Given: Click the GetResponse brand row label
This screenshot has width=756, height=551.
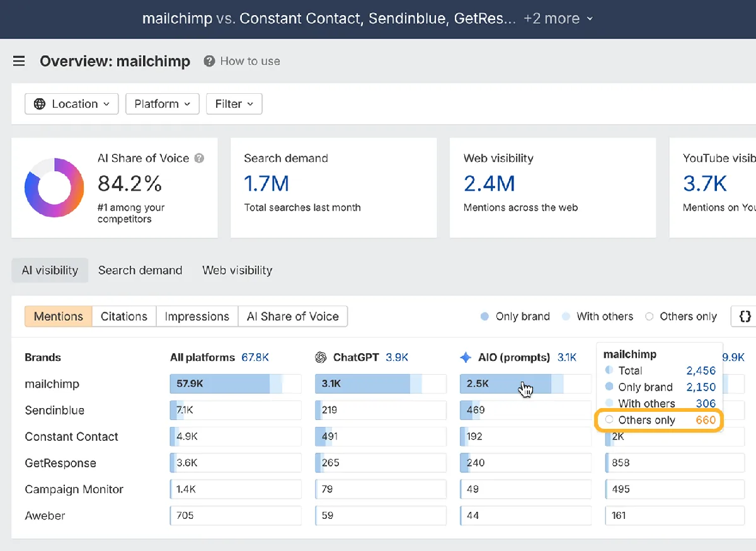Looking at the screenshot, I should (60, 463).
